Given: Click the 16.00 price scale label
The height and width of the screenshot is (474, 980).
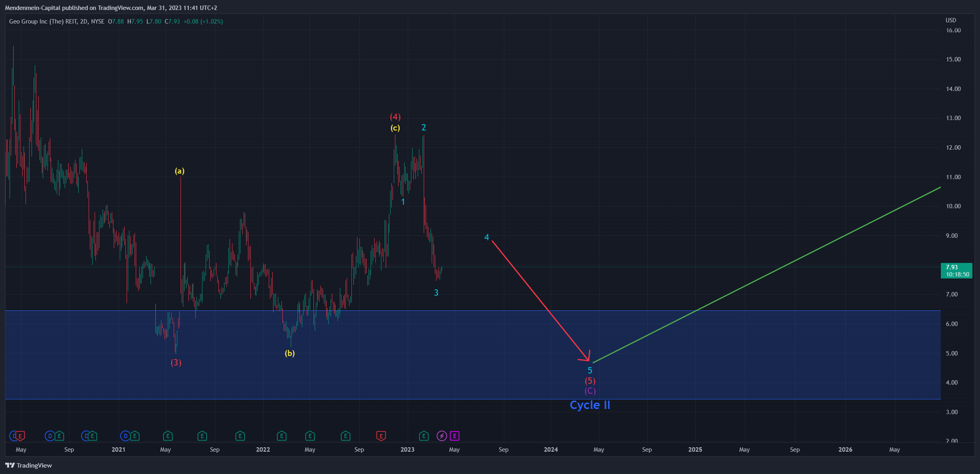Looking at the screenshot, I should (953, 30).
